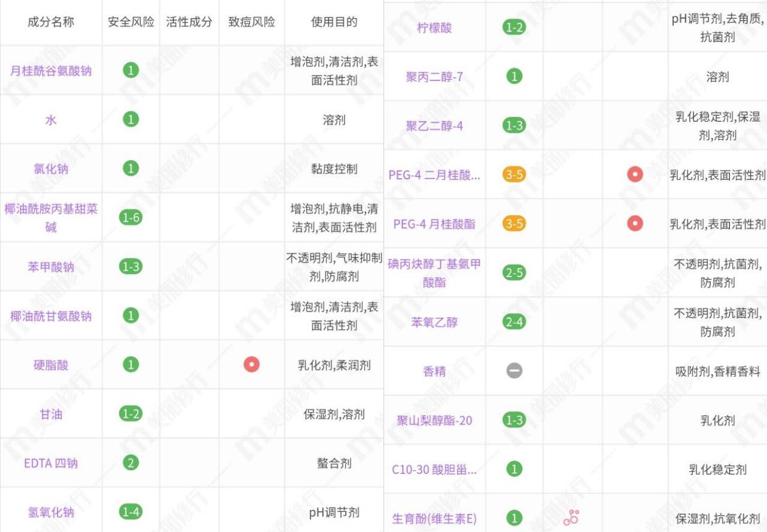Image resolution: width=767 pixels, height=532 pixels.
Task: Click safety badge 1-2 for 柠檬酸
Action: click(514, 27)
